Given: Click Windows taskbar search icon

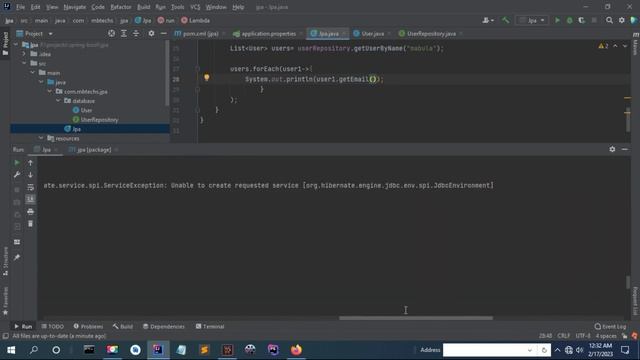Looking at the screenshot, I should click(x=34, y=350).
